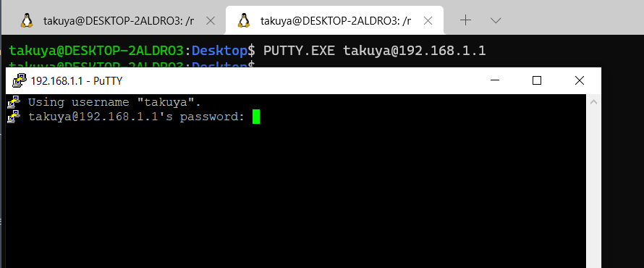Close the second active terminal tab
This screenshot has width=644, height=268.
click(x=428, y=20)
